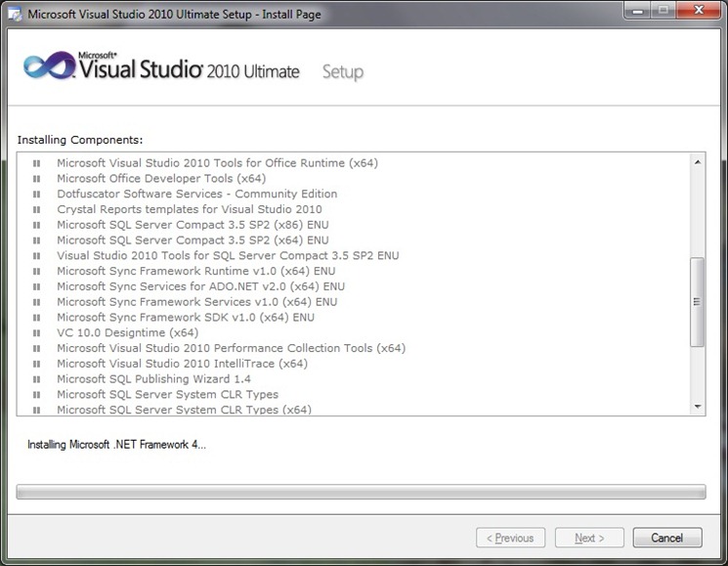Click the Cancel button
Image resolution: width=728 pixels, height=566 pixels.
(667, 538)
